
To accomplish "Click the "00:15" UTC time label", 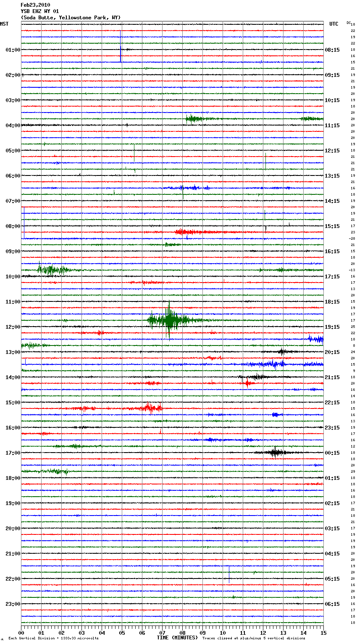I will pos(332,453).
